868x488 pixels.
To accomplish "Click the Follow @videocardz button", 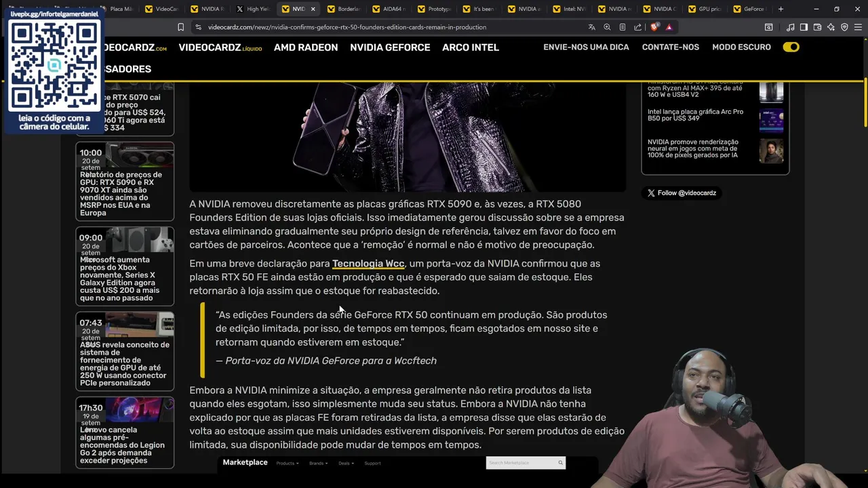I will tap(682, 193).
